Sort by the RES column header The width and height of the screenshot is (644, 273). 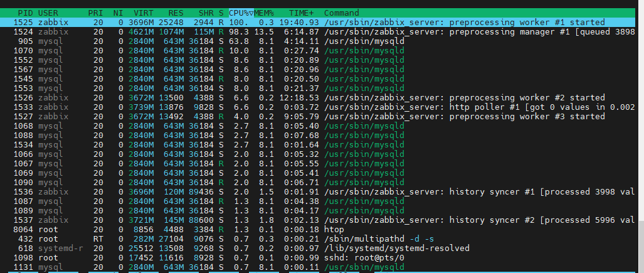[176, 13]
